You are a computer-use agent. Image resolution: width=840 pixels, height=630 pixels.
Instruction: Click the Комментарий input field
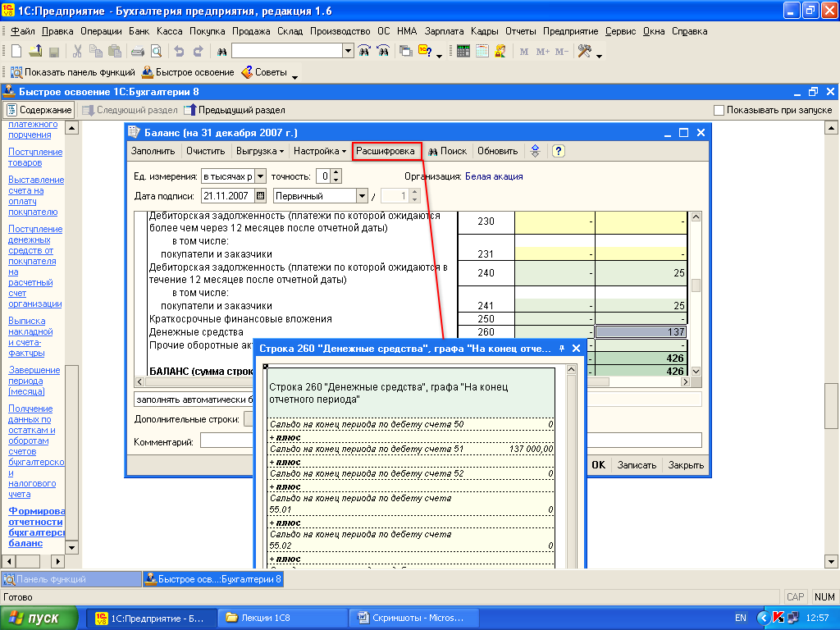(450, 441)
